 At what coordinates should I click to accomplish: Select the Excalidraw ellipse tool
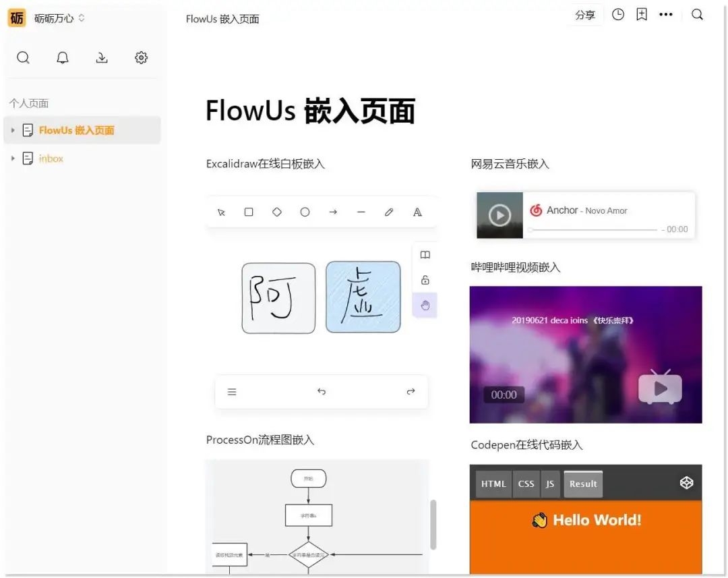(305, 212)
